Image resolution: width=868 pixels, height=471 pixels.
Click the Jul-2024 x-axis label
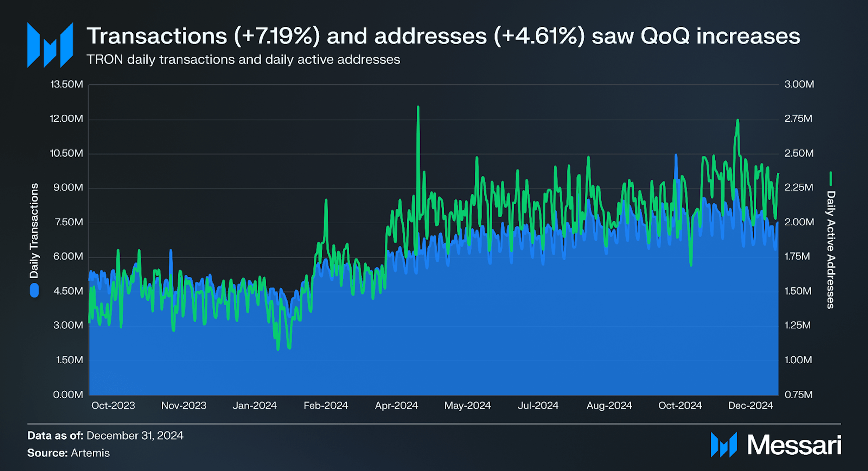538,405
